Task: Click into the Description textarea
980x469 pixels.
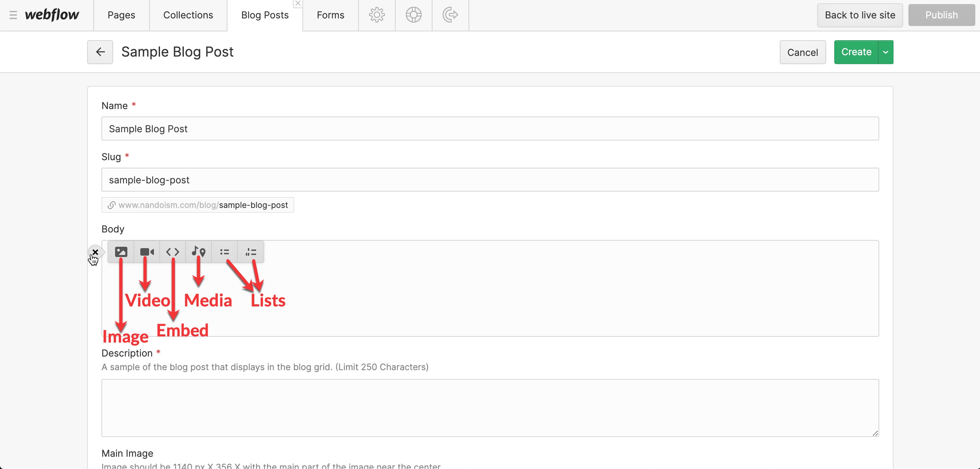Action: click(x=490, y=408)
